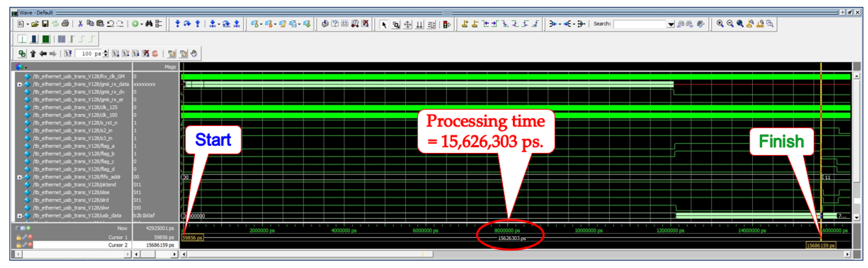This screenshot has width=868, height=268.
Task: Click the Zoom Out magnifier icon
Action: 730,24
